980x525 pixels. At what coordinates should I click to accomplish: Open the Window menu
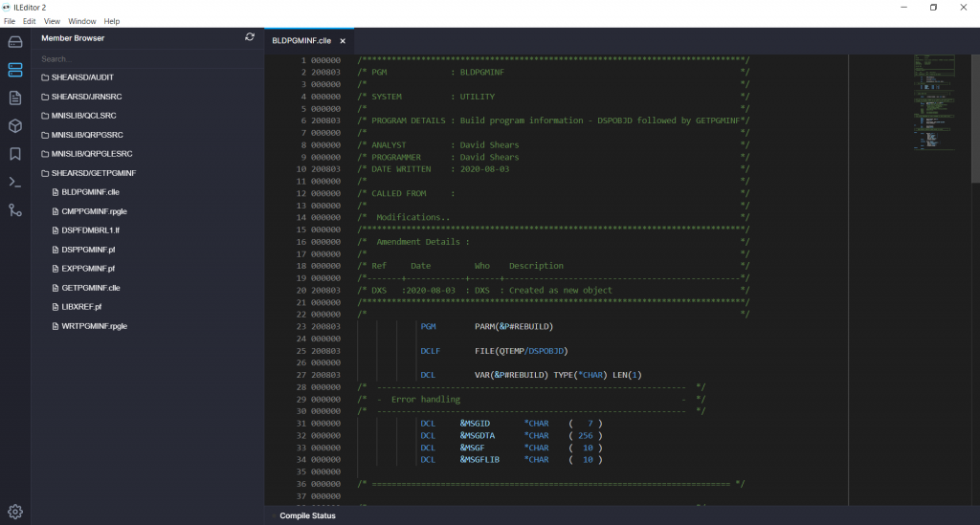click(82, 21)
